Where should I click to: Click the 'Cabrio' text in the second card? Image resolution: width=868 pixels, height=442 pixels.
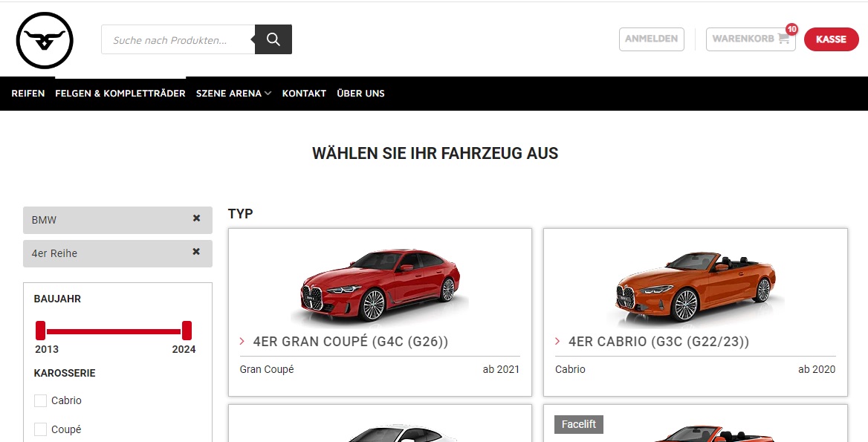(x=570, y=369)
